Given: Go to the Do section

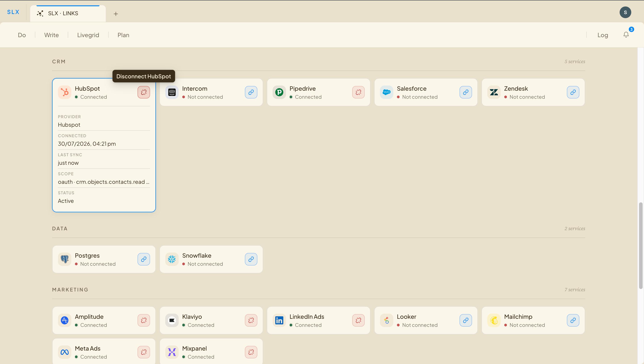Looking at the screenshot, I should [x=22, y=35].
